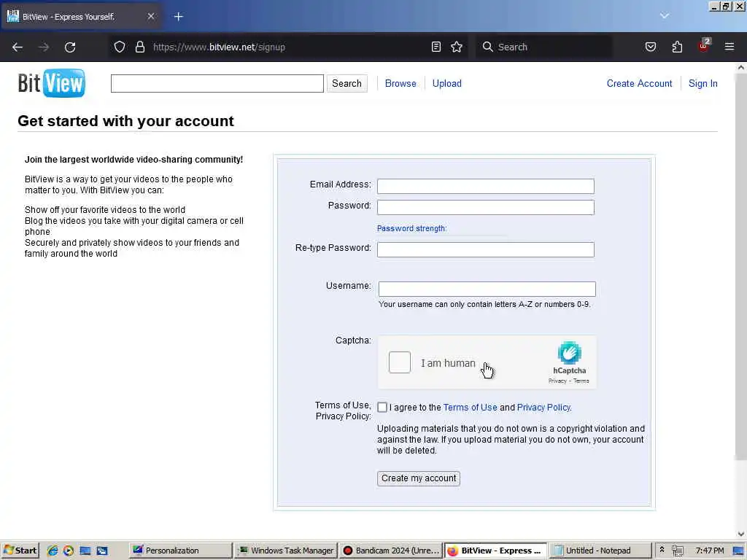Viewport: 747px width, 560px height.
Task: Click Create my account button
Action: pos(419,478)
